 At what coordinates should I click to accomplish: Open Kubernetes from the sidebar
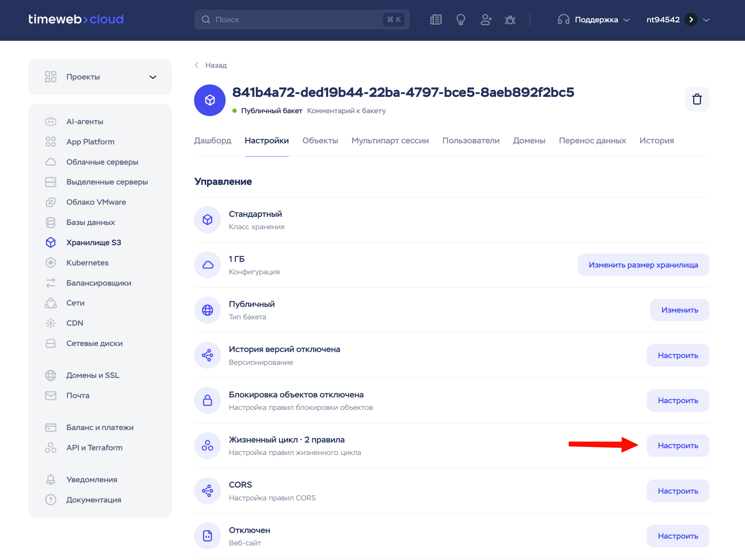click(x=87, y=263)
